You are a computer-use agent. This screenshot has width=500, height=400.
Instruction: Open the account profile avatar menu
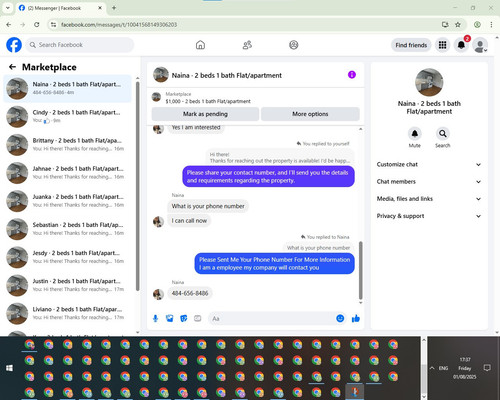point(480,46)
